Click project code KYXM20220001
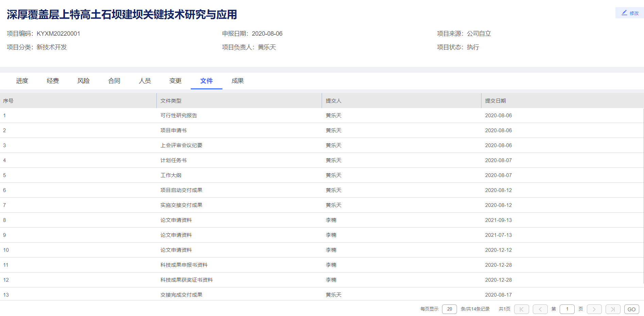The image size is (644, 316). tap(58, 34)
